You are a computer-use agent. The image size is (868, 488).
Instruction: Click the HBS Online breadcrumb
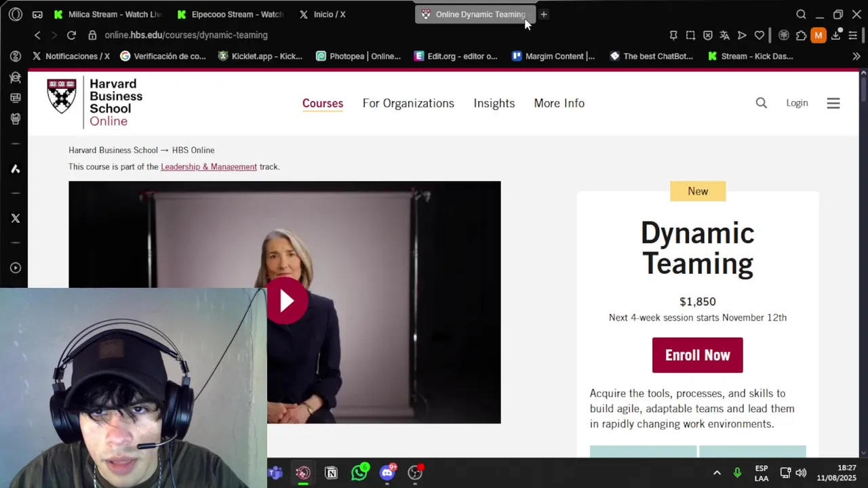pos(193,150)
